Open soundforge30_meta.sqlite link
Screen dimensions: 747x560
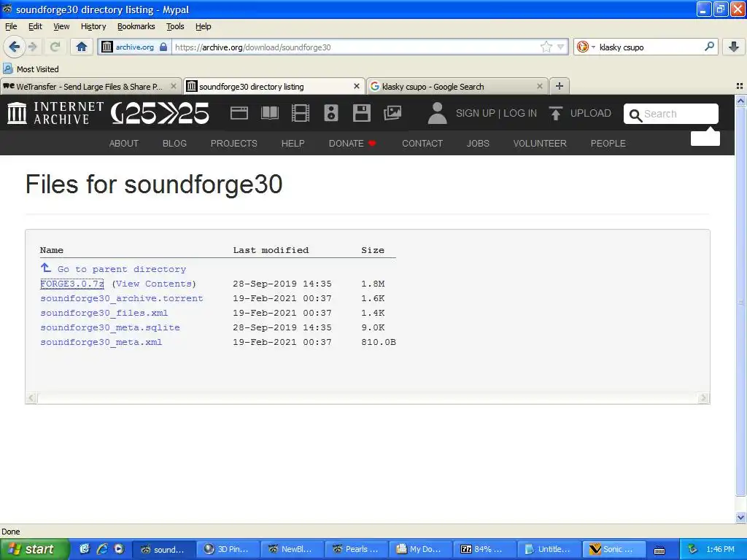click(110, 327)
